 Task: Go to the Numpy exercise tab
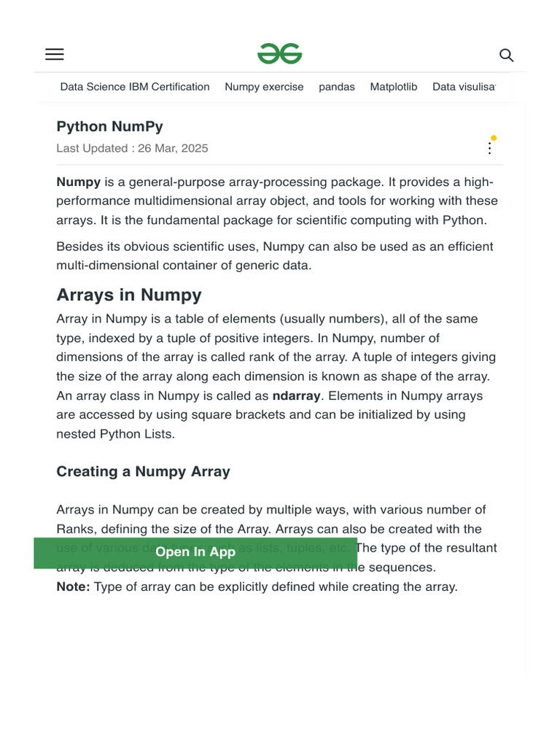[x=264, y=87]
